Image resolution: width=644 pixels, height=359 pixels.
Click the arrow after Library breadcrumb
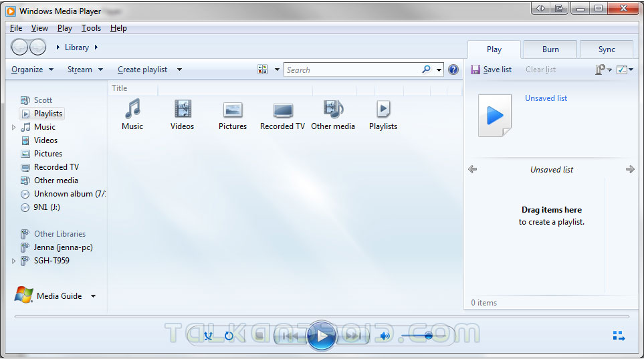coord(96,47)
